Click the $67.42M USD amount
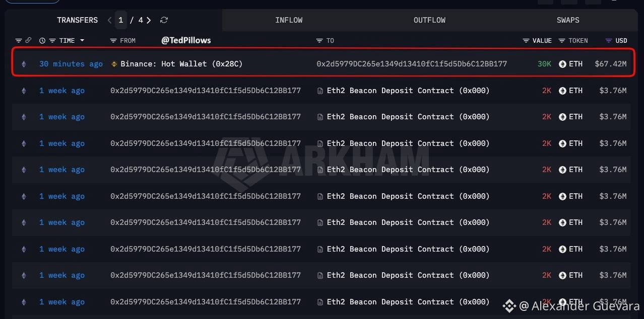644x319 pixels. (x=611, y=64)
